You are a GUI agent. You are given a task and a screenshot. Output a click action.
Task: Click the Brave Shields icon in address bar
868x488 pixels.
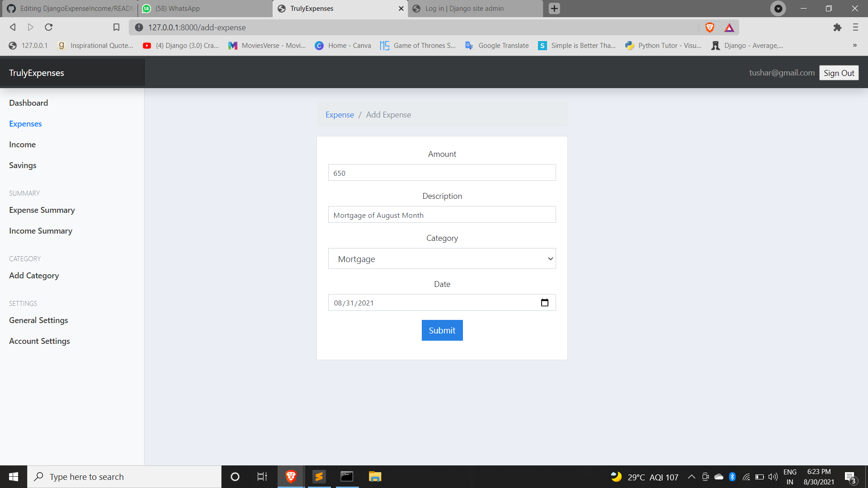click(709, 27)
